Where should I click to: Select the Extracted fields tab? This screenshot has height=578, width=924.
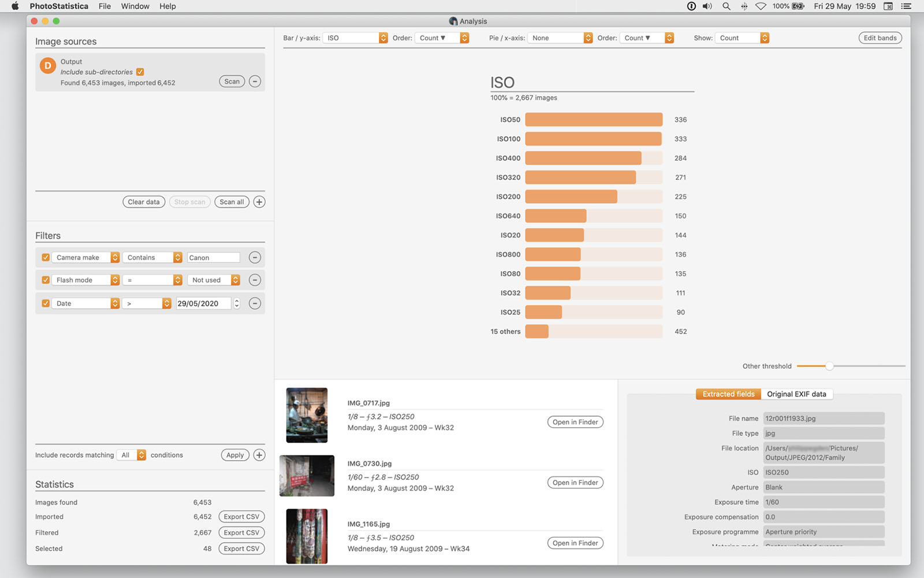tap(728, 394)
